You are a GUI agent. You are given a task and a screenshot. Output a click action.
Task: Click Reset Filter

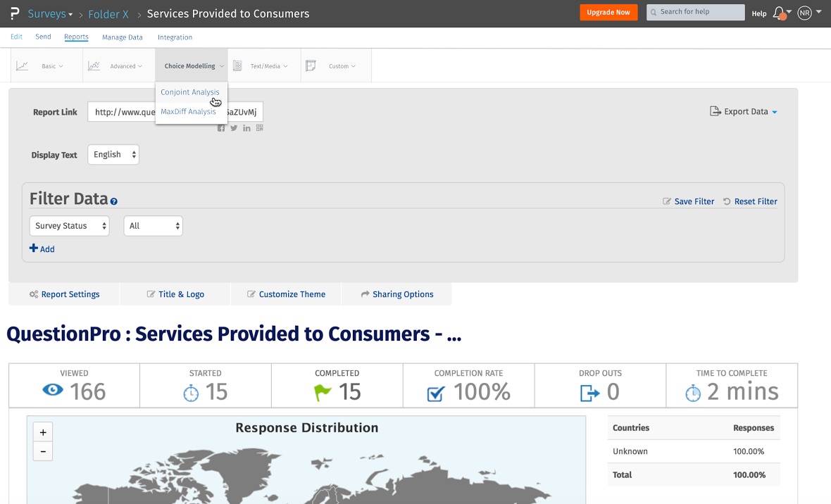coord(751,201)
